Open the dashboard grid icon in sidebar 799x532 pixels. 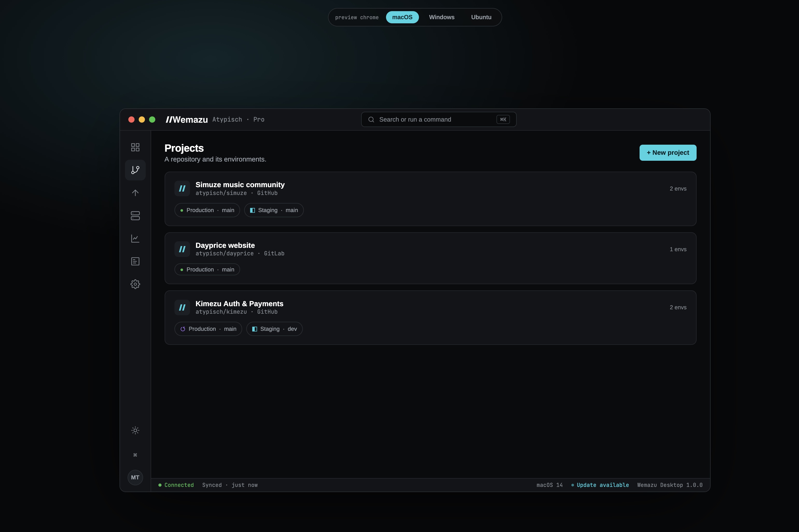[135, 147]
